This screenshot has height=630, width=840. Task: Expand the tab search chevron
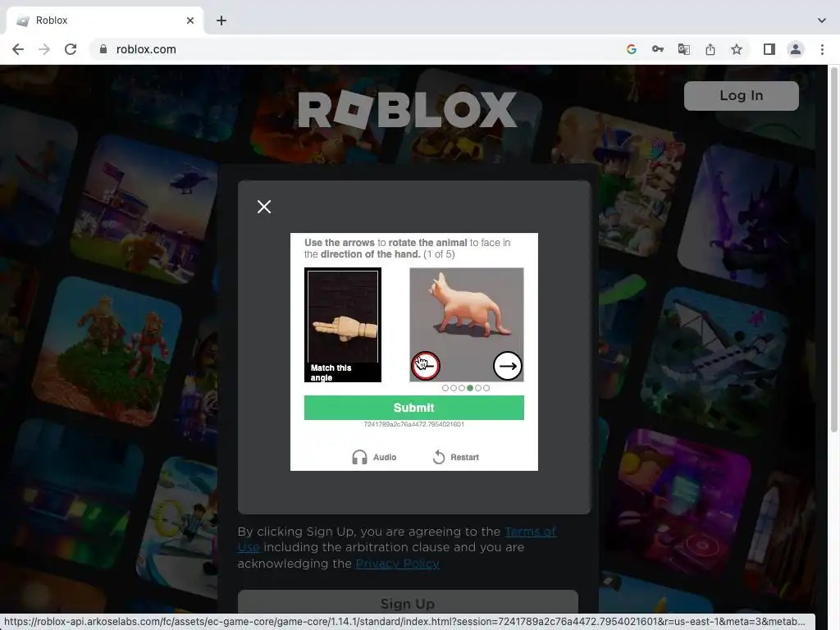822,21
